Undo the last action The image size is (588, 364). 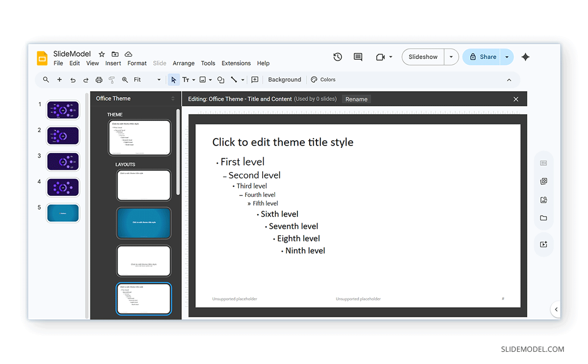73,80
